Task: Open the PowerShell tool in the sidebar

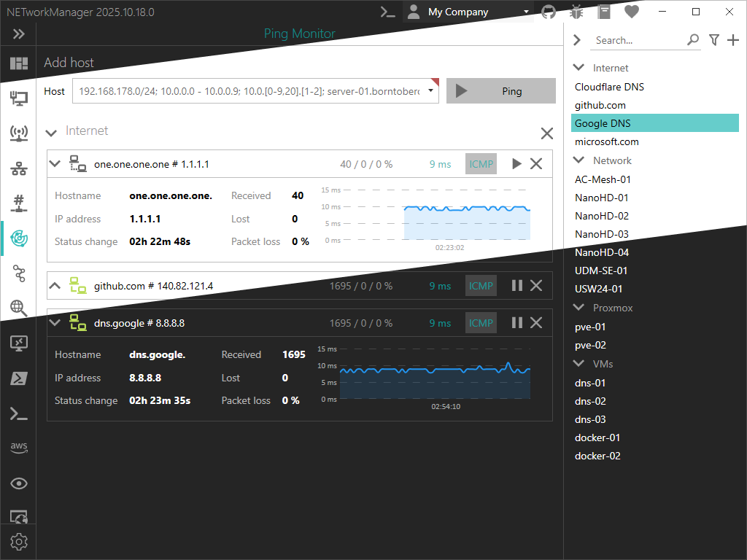Action: tap(19, 378)
